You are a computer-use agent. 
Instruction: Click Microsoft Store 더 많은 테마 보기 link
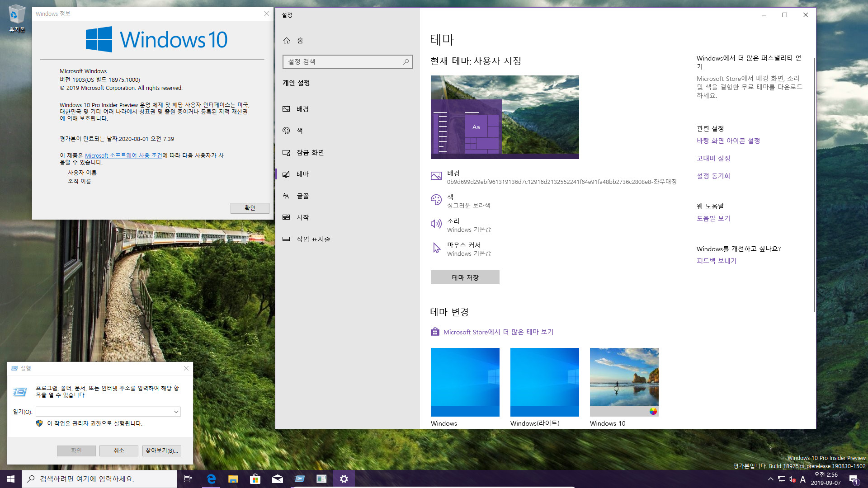tap(498, 332)
